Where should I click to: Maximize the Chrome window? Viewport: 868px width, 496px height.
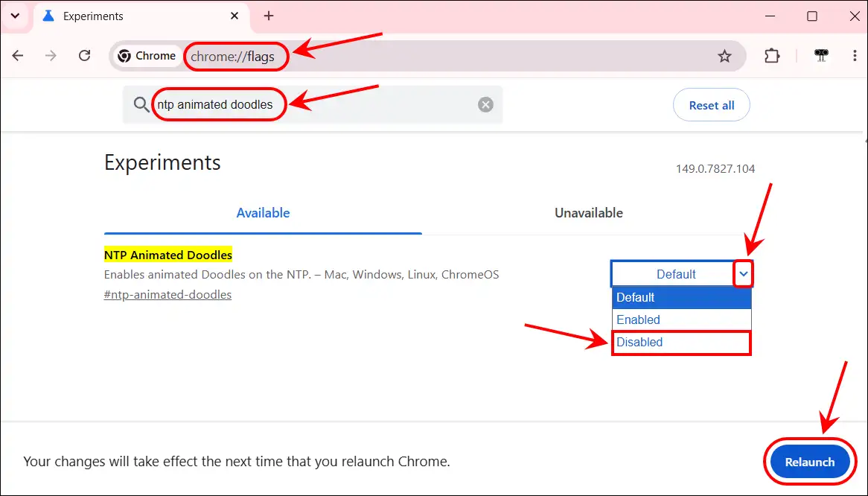811,16
